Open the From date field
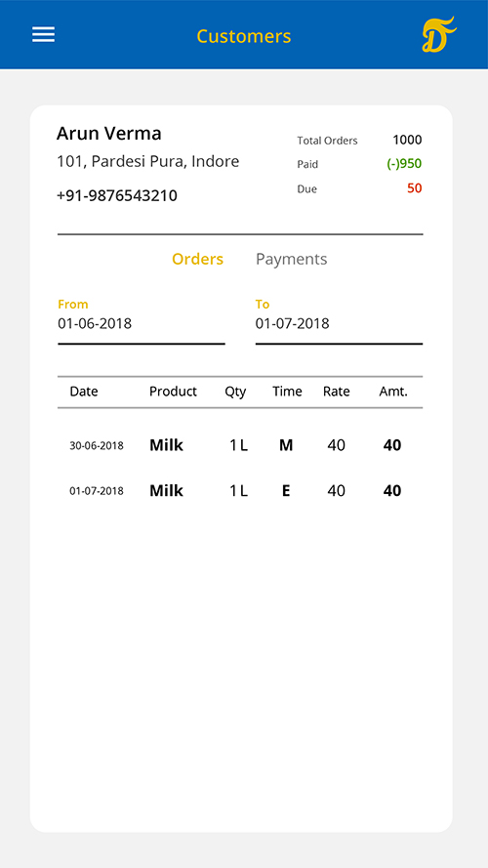 pyautogui.click(x=142, y=322)
